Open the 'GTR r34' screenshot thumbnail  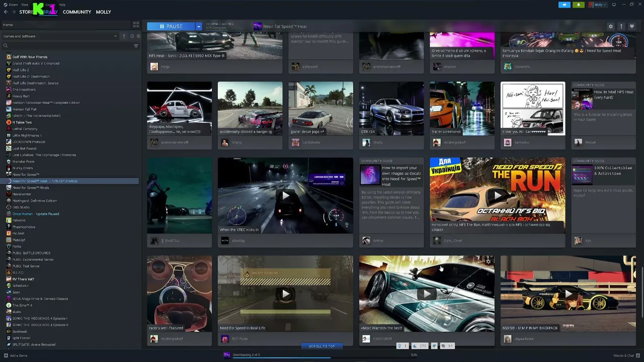tap(391, 109)
